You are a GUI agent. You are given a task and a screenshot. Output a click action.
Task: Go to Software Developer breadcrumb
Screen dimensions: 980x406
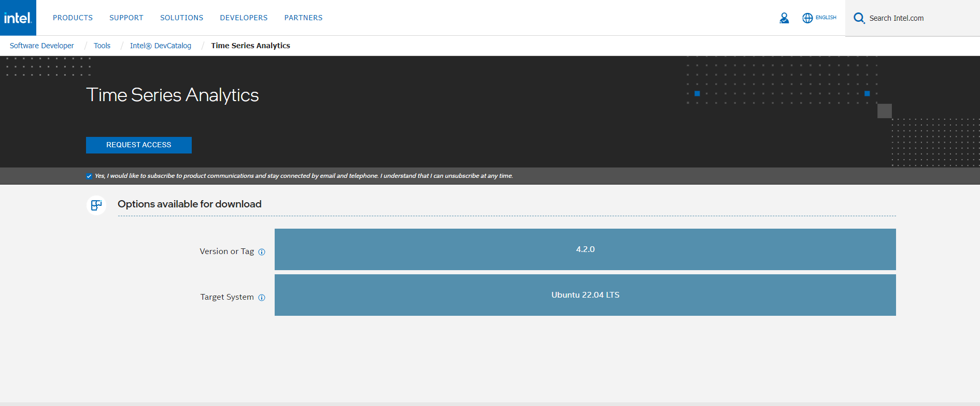click(x=42, y=46)
